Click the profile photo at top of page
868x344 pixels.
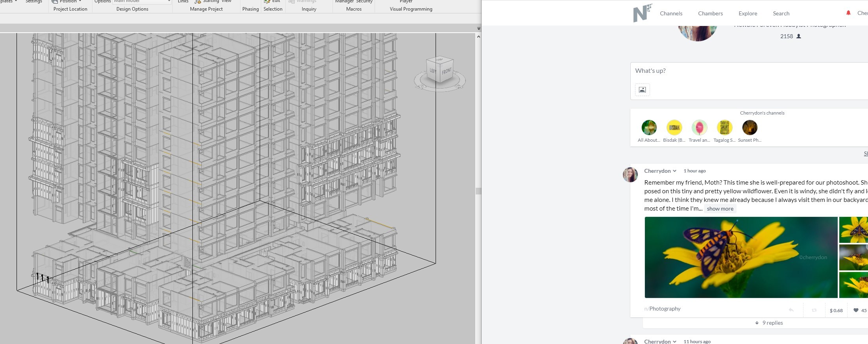tap(698, 33)
